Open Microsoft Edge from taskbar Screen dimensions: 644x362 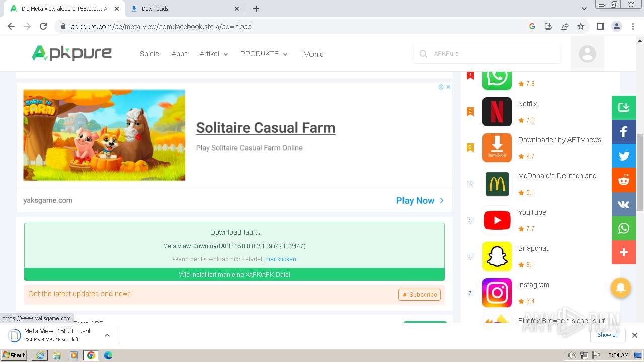[108, 355]
